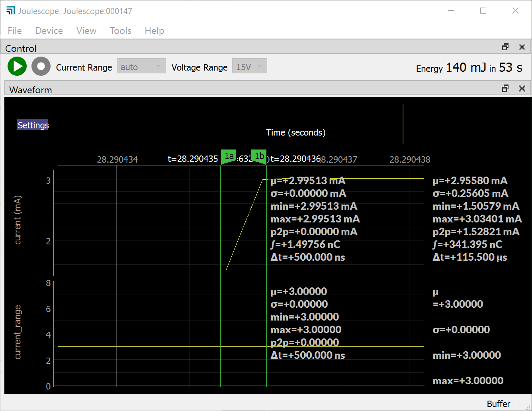
Task: Select dual marker 1b on the waveform
Action: [259, 156]
